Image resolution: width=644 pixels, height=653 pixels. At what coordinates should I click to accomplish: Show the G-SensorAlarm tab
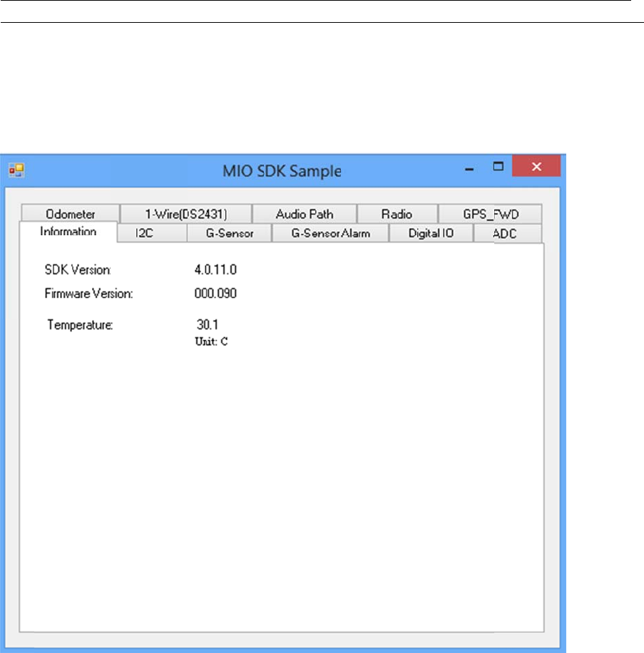330,233
